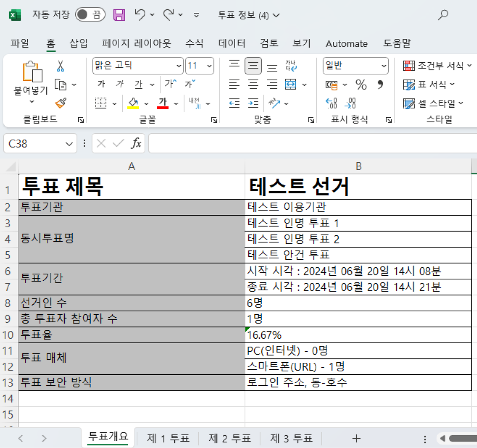Toggle center horizontal alignment

pos(253,84)
